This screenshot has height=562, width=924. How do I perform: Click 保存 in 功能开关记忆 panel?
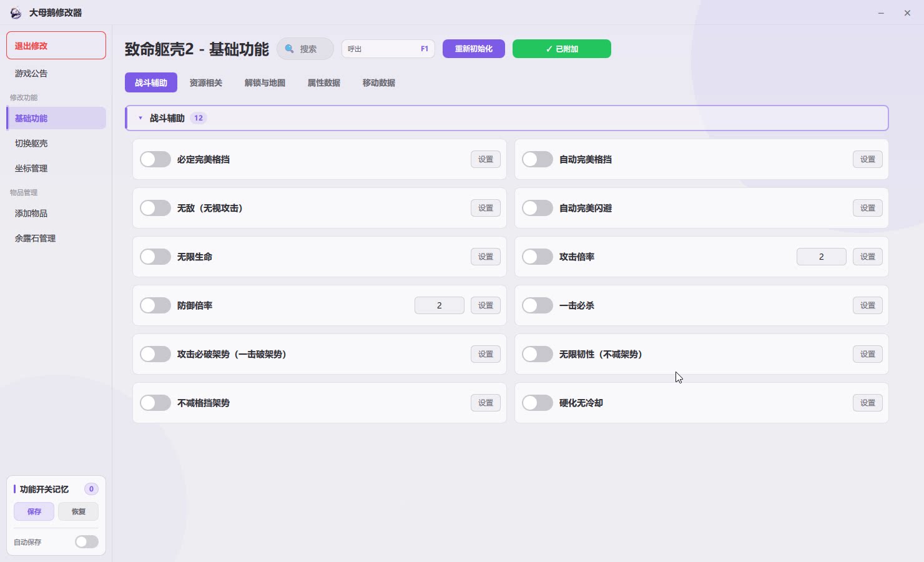(x=34, y=511)
